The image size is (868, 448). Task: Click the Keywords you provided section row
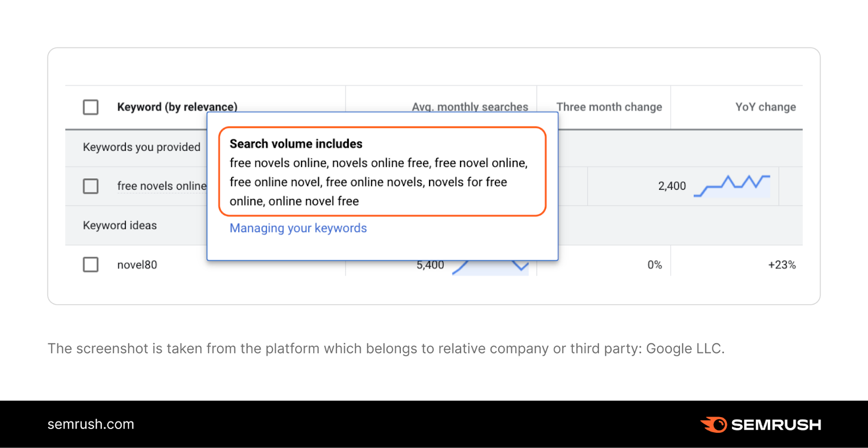[141, 147]
